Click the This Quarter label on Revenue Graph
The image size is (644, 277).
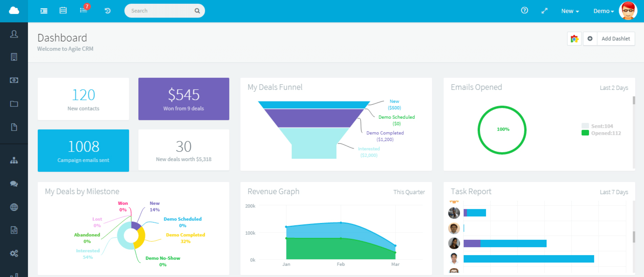pos(409,192)
